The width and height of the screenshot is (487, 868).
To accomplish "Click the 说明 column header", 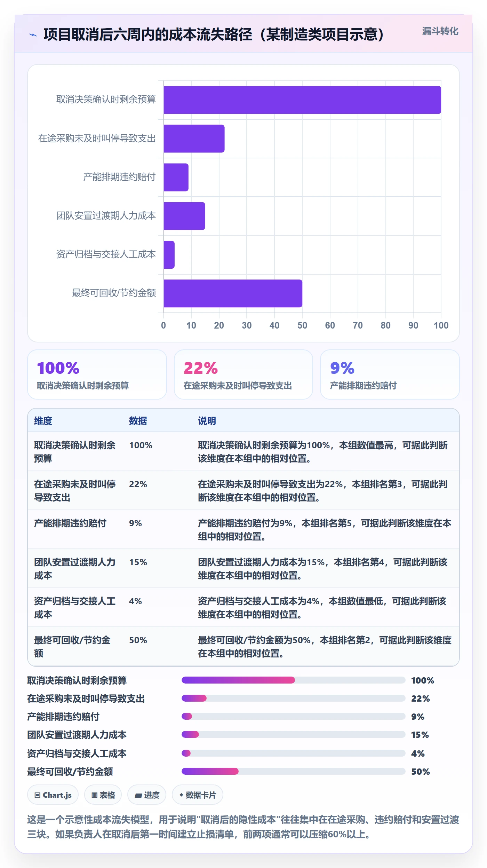I will click(x=207, y=421).
